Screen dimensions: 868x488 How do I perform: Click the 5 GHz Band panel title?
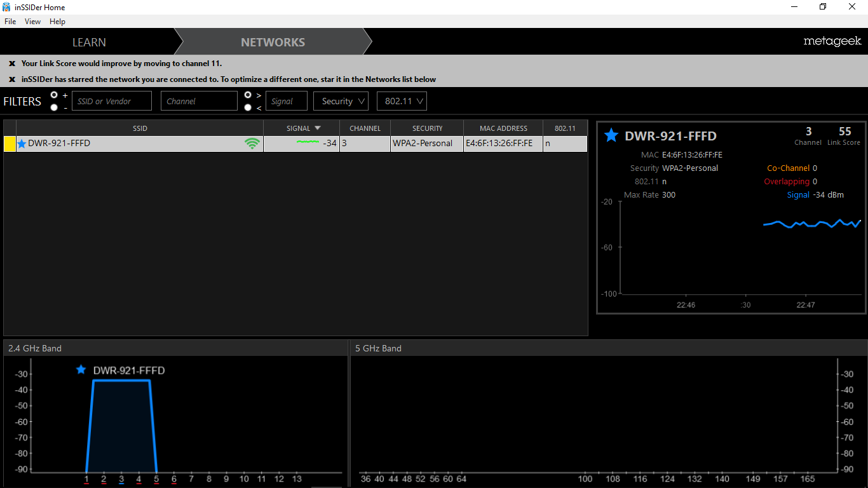(378, 348)
